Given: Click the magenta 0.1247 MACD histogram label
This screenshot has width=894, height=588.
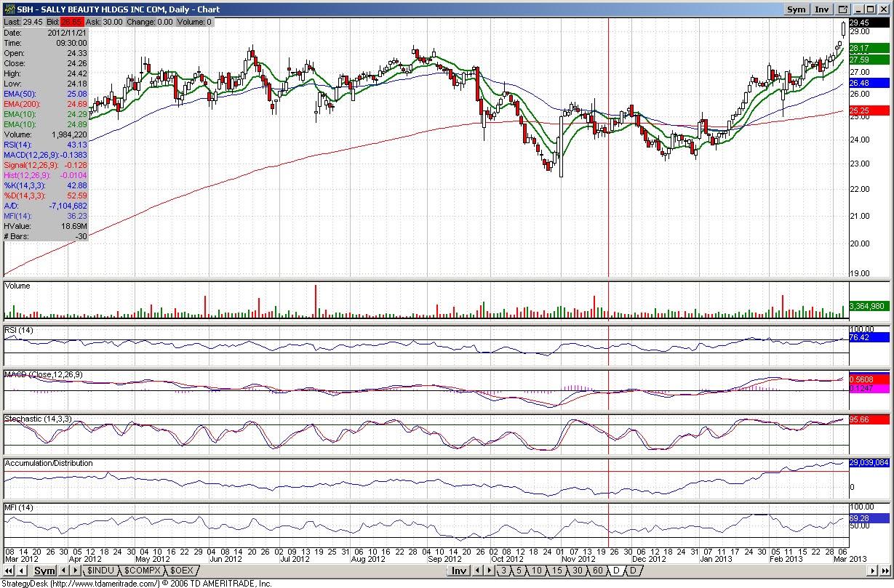Looking at the screenshot, I should point(869,390).
